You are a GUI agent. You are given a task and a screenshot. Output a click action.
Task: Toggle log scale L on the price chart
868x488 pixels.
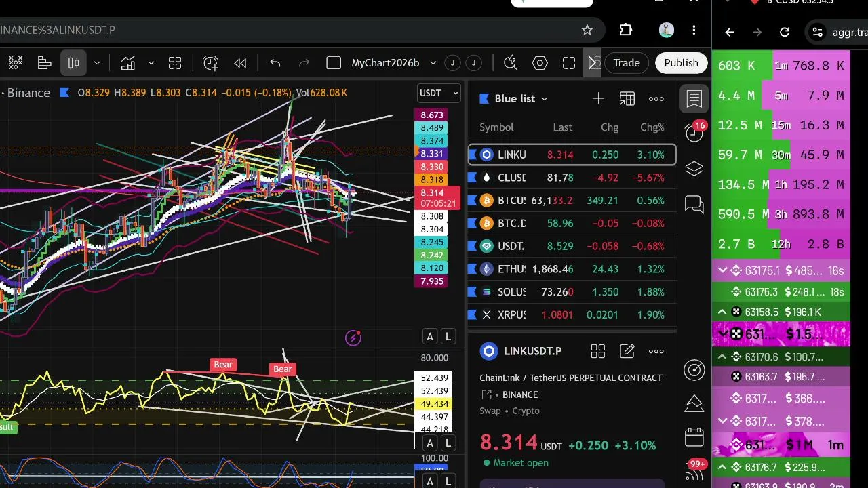(x=448, y=337)
